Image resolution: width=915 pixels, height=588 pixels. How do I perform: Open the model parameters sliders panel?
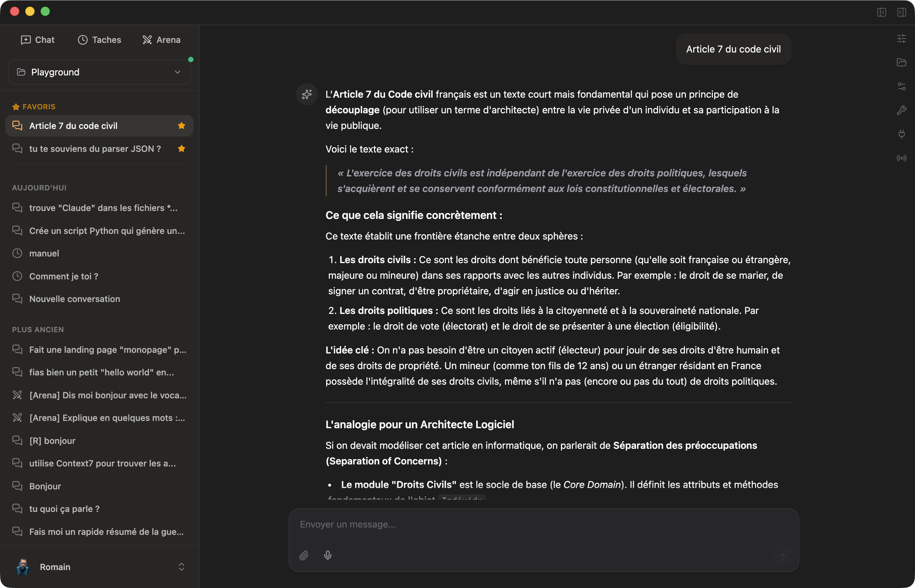(902, 38)
